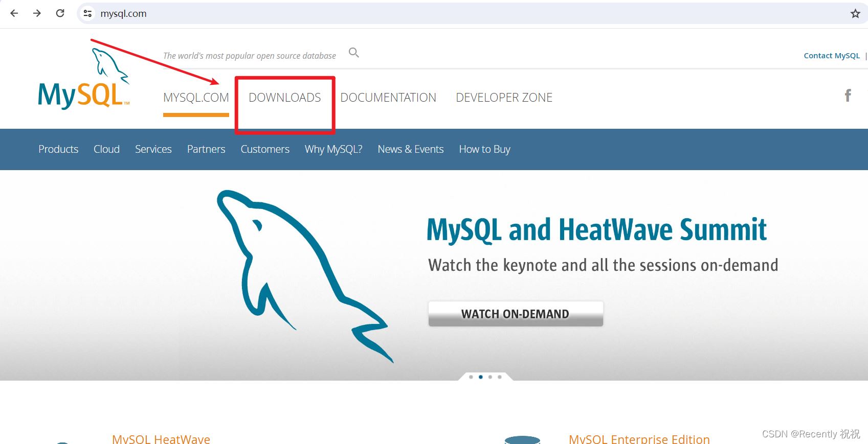Image resolution: width=868 pixels, height=444 pixels.
Task: Open Customers menu item
Action: point(265,149)
